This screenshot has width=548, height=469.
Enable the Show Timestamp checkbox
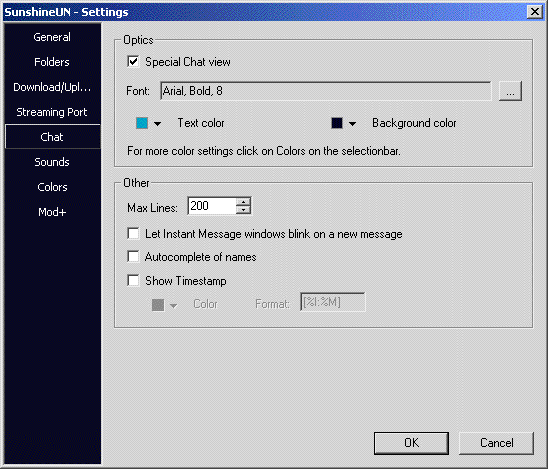(133, 280)
